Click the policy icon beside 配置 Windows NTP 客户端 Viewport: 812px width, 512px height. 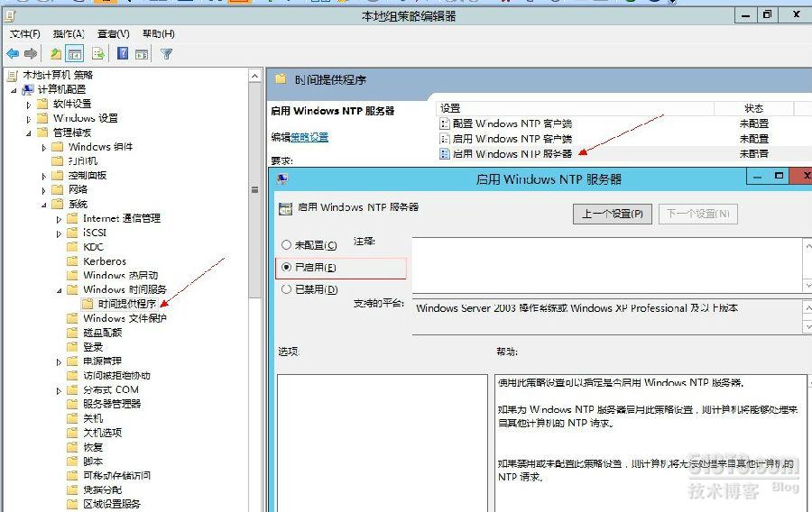tap(444, 123)
